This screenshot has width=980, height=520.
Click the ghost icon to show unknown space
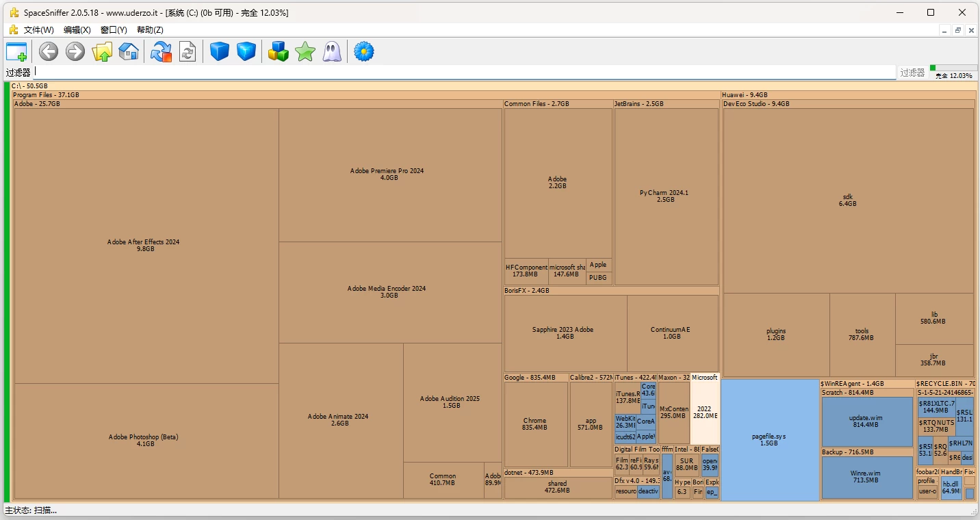[x=331, y=51]
